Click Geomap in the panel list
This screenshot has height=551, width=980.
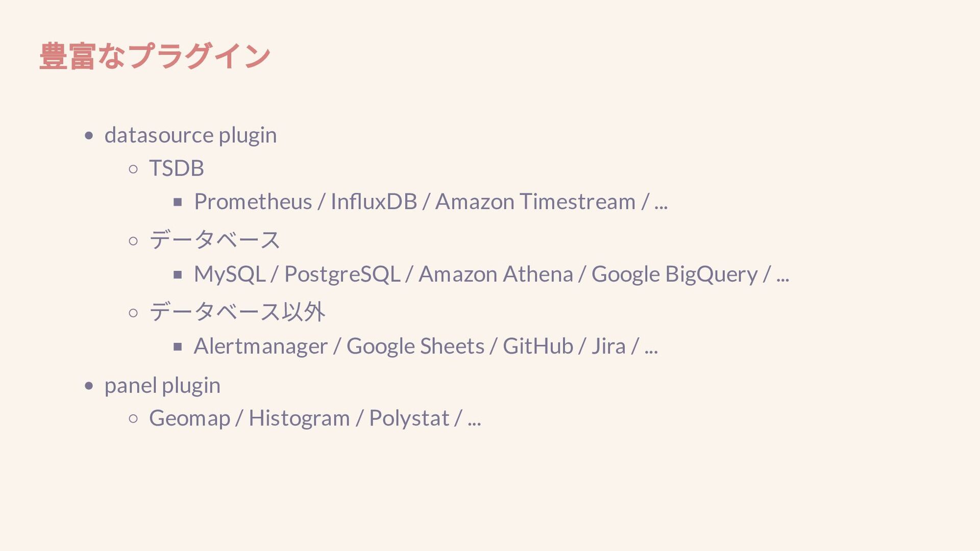click(190, 419)
